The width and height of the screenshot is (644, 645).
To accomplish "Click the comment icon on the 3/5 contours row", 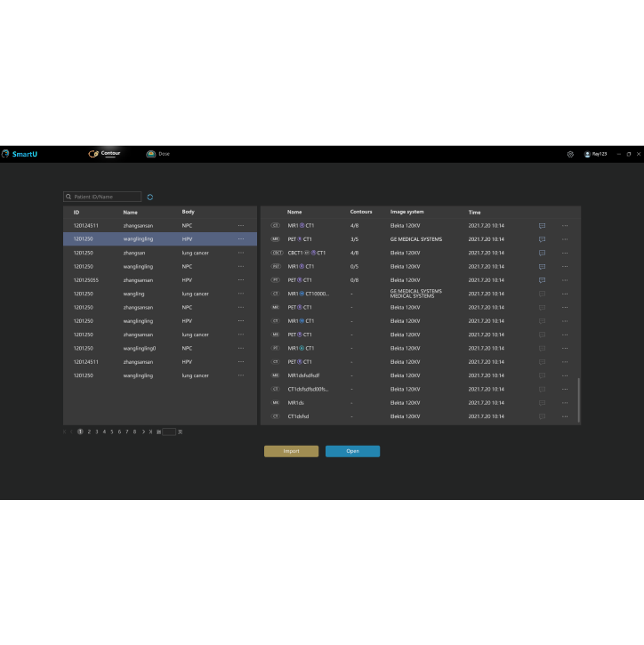I will 542,239.
